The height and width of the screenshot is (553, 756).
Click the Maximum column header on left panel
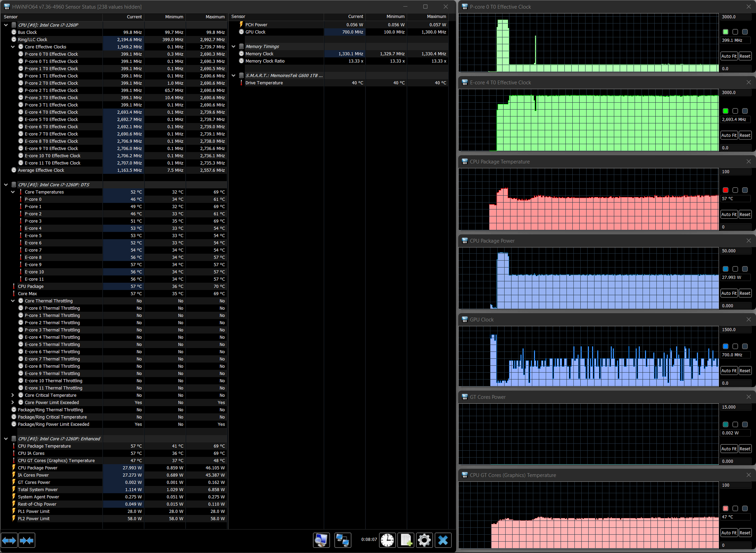pyautogui.click(x=215, y=17)
